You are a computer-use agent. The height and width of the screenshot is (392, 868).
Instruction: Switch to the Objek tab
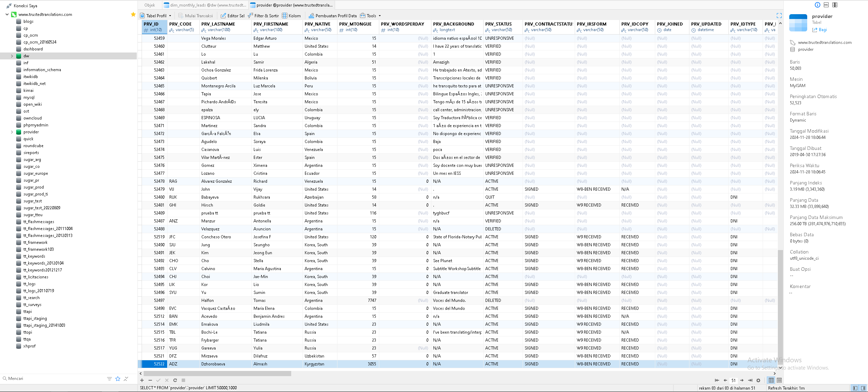click(x=150, y=5)
